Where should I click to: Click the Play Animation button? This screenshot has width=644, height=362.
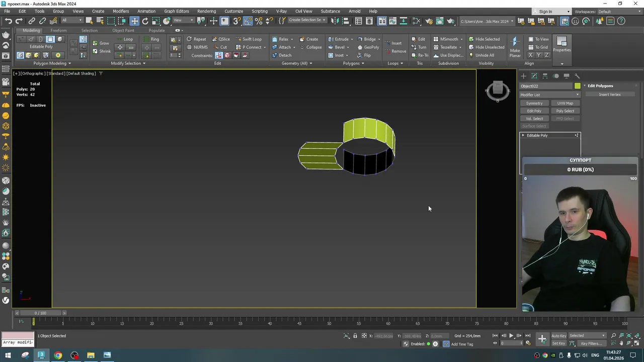coord(511,336)
